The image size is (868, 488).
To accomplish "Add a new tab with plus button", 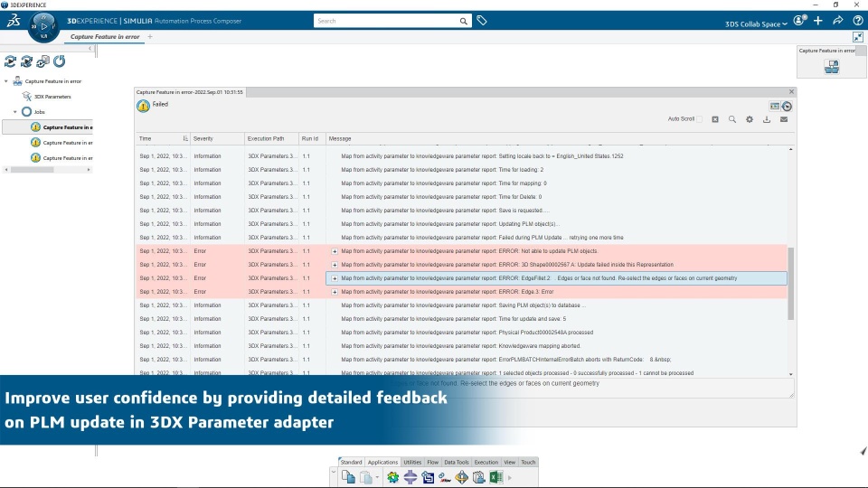I will pyautogui.click(x=150, y=36).
